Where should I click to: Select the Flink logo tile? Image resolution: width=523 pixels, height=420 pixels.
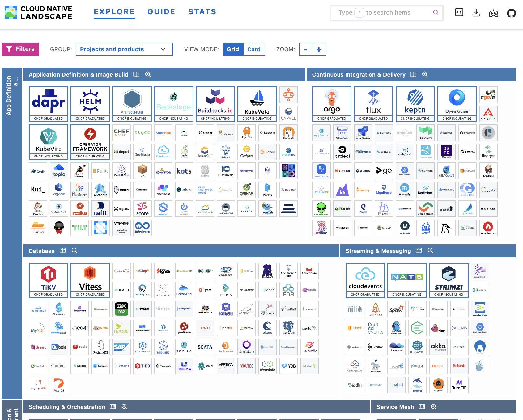438,328
